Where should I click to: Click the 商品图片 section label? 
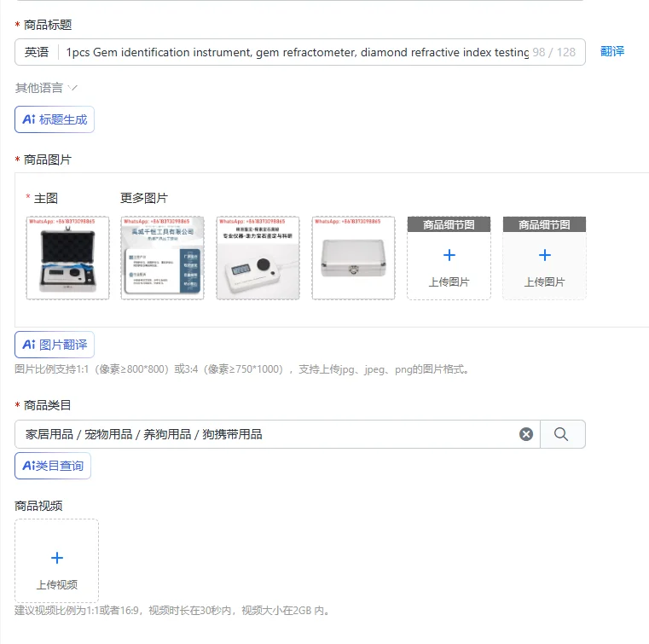pyautogui.click(x=48, y=160)
